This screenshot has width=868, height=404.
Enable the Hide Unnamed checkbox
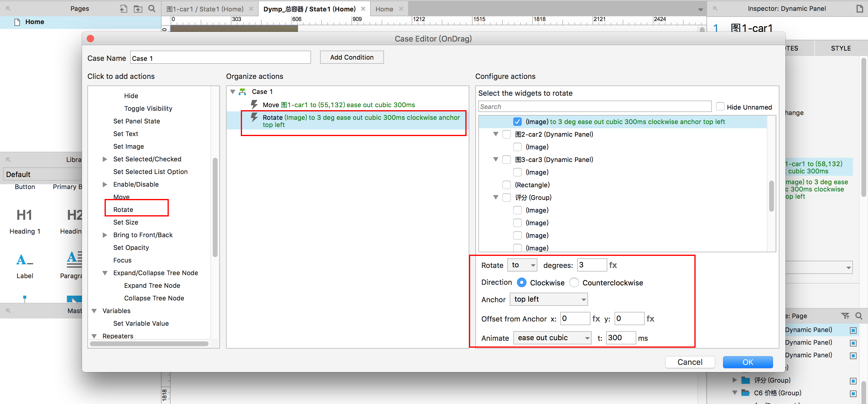pyautogui.click(x=720, y=107)
